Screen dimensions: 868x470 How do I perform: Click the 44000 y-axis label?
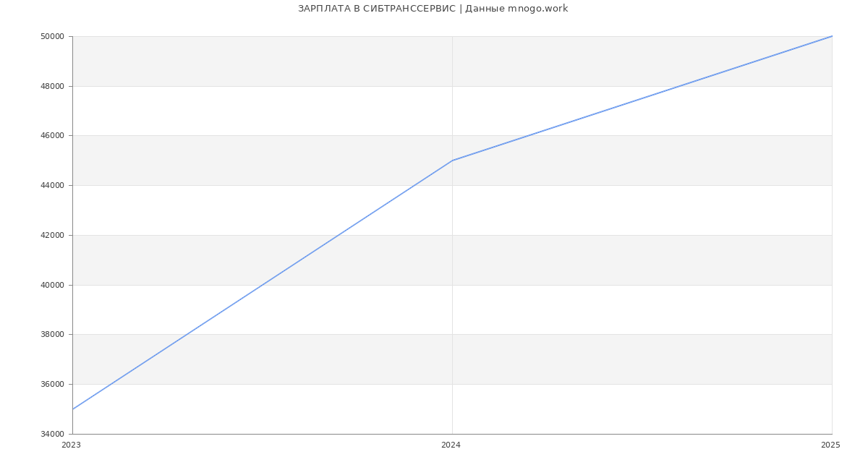[53, 186]
